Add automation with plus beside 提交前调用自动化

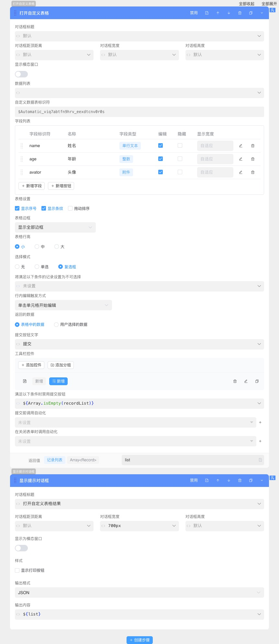click(x=260, y=422)
